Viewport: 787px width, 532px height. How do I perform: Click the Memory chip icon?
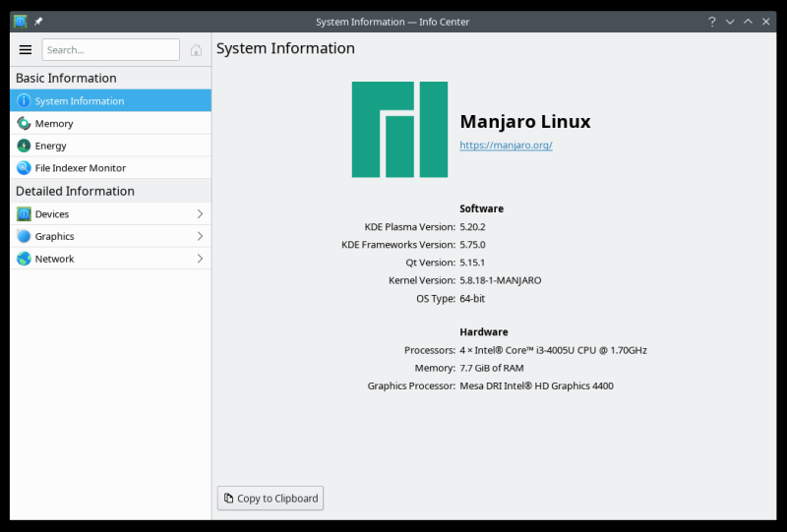tap(24, 123)
